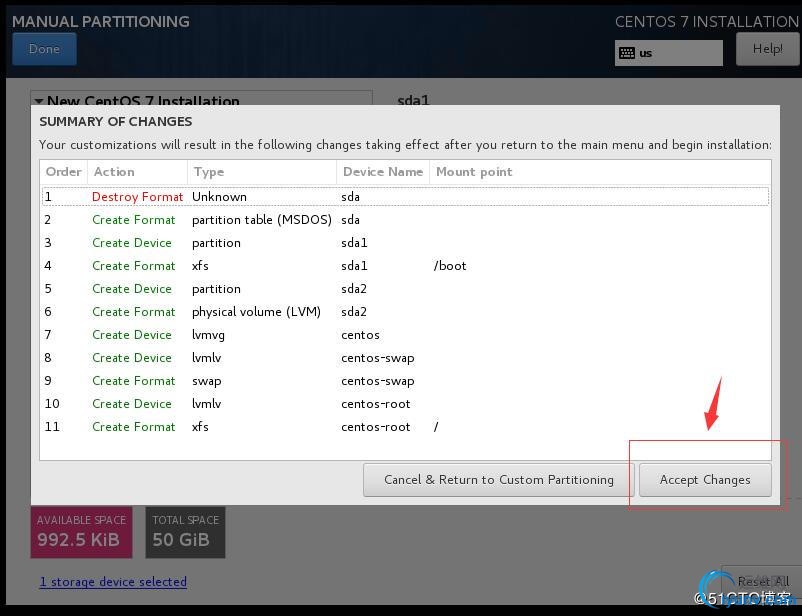Select the physical volume (LVM) row
Viewport: 802px width, 616px height.
click(x=405, y=312)
